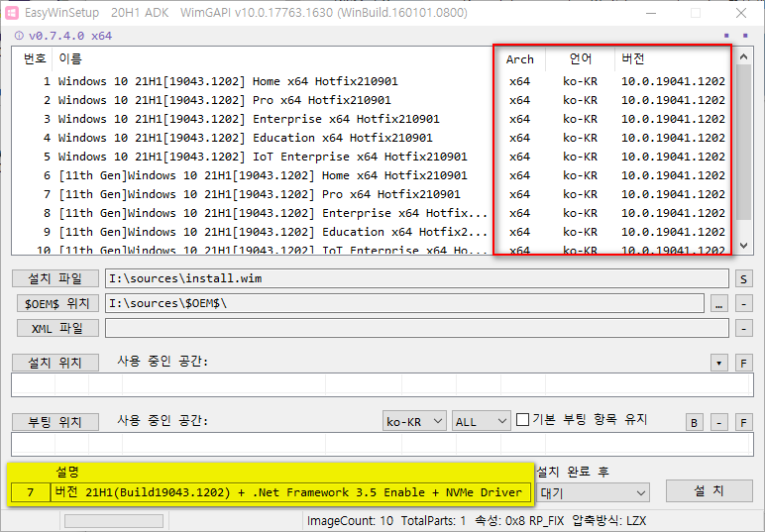Start installation with the 설 치 button
The height and width of the screenshot is (532, 765).
(x=709, y=490)
